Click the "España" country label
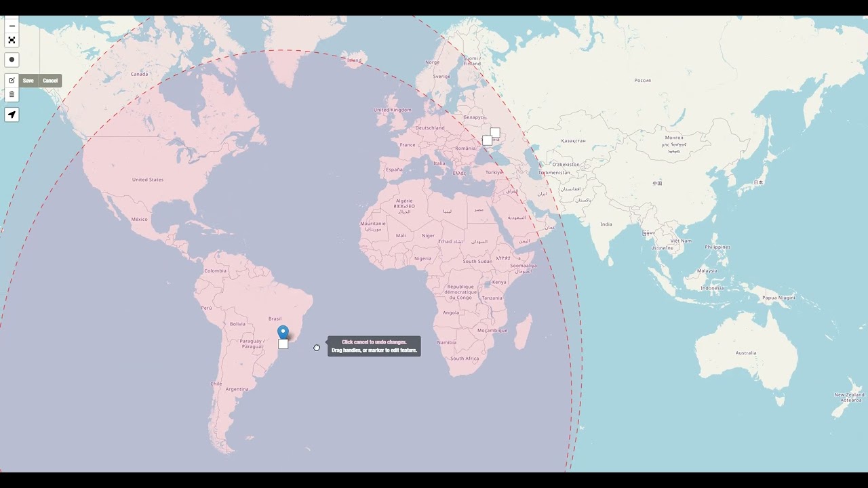868x488 pixels. tap(394, 169)
